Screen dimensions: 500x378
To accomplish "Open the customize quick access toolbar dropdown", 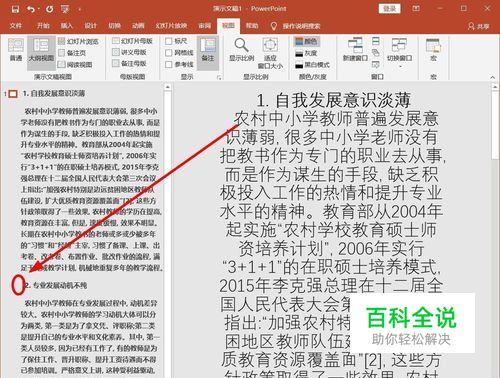I will click(80, 9).
